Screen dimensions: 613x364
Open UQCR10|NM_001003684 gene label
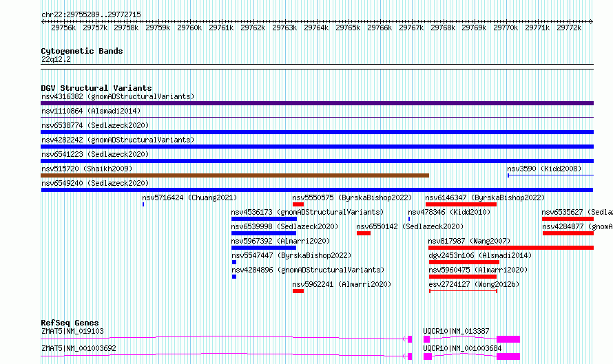[462, 348]
